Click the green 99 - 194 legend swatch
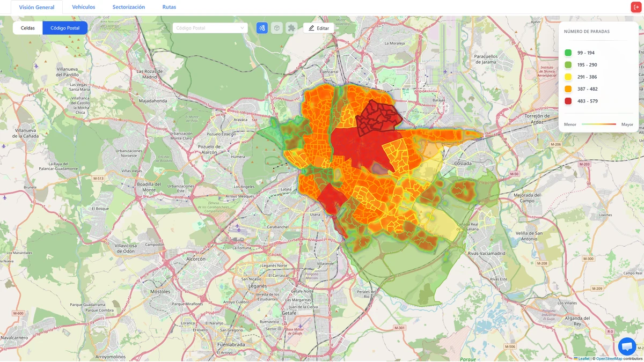 coord(568,53)
